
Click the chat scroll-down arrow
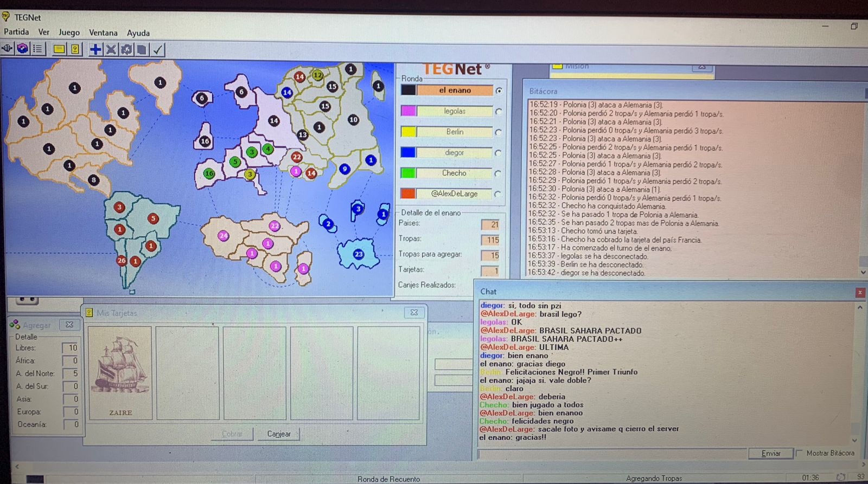855,440
